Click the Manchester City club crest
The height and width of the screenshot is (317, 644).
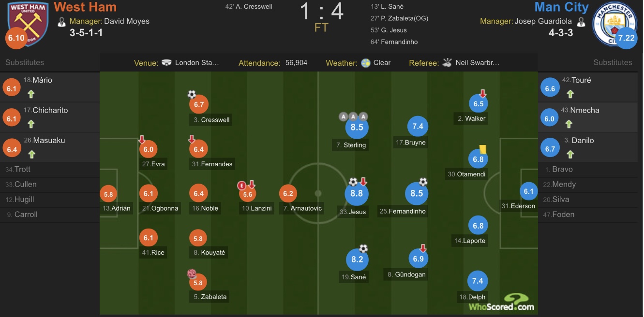tap(615, 22)
